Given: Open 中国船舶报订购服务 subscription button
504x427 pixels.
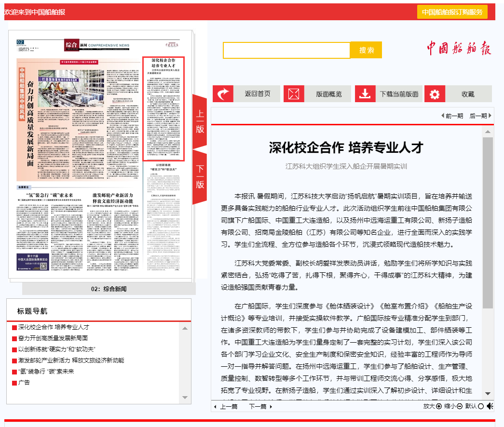Looking at the screenshot, I should tap(452, 12).
